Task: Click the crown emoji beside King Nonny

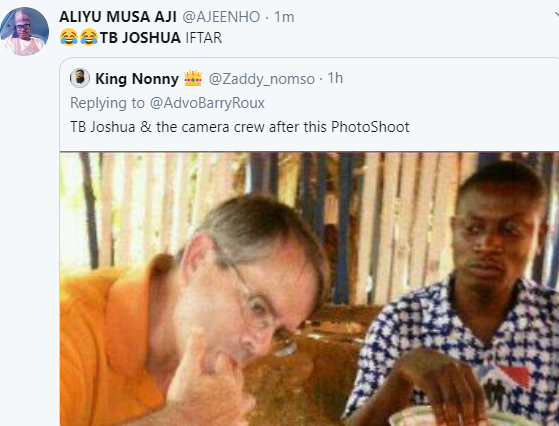Action: (193, 78)
